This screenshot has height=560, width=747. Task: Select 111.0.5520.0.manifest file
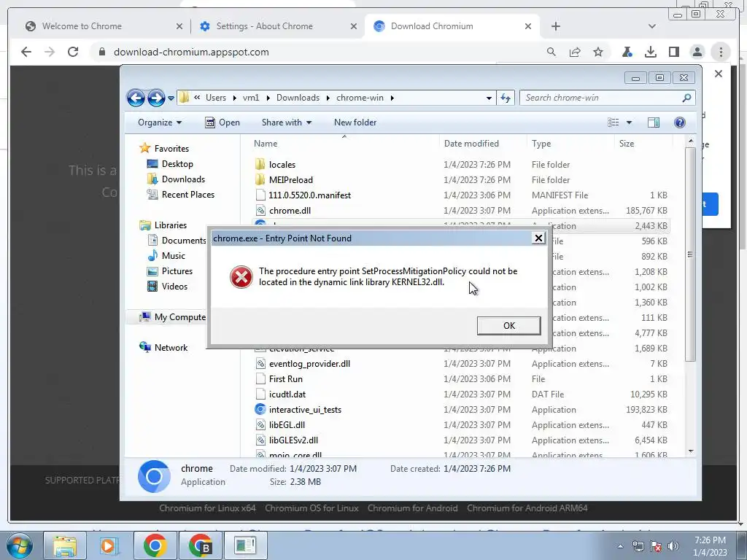tap(309, 195)
